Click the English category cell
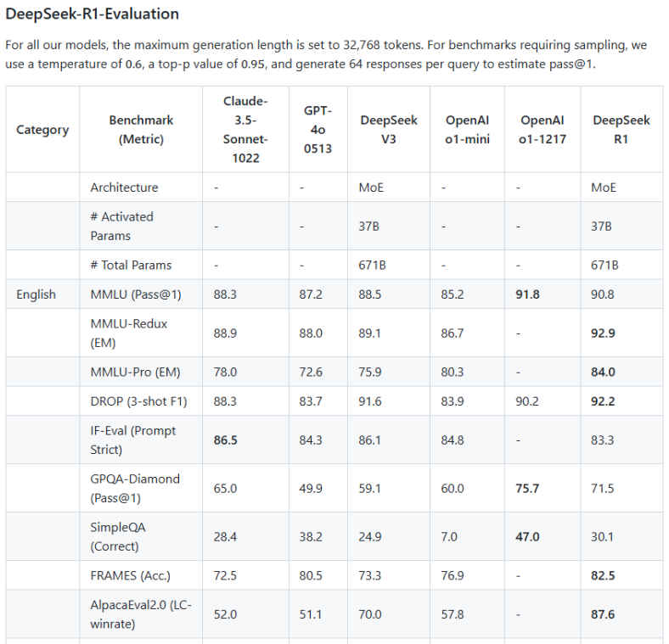The height and width of the screenshot is (644, 669). coord(36,294)
